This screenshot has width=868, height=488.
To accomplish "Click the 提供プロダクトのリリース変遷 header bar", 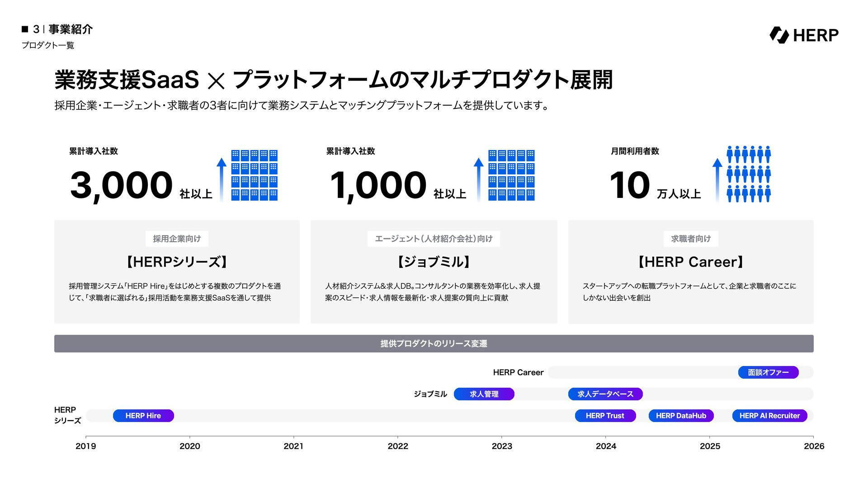I will [x=434, y=343].
